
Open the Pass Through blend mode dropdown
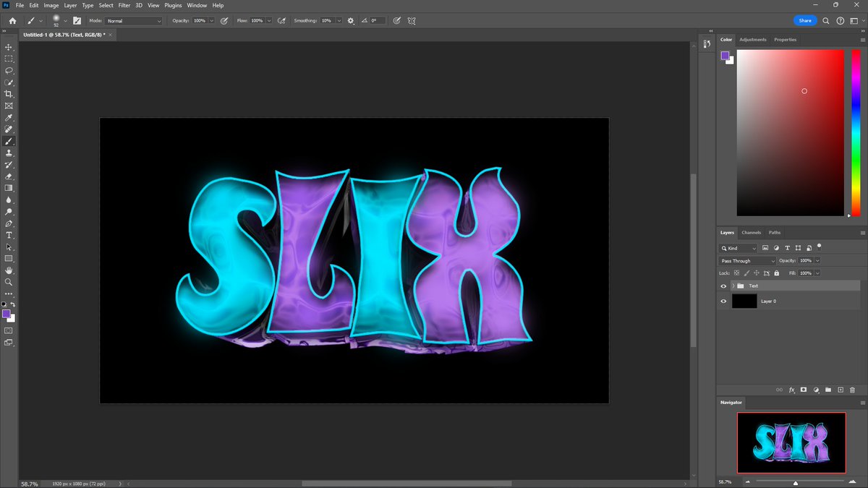click(746, 260)
